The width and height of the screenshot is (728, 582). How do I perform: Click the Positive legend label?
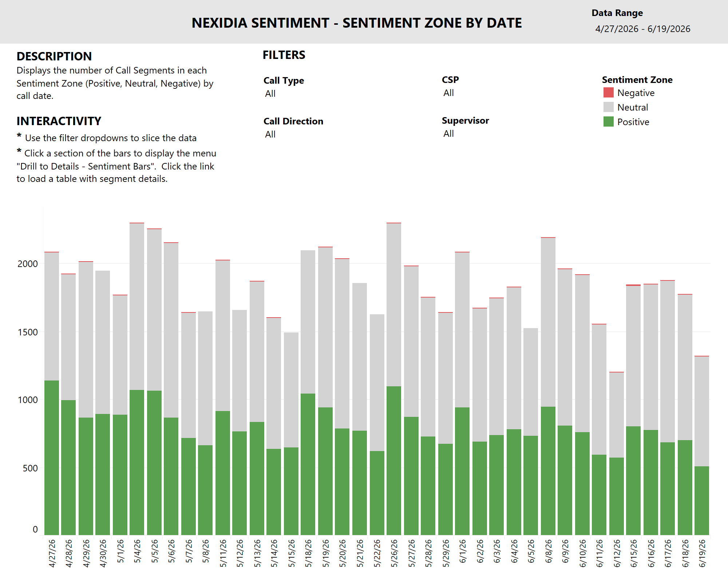click(633, 122)
